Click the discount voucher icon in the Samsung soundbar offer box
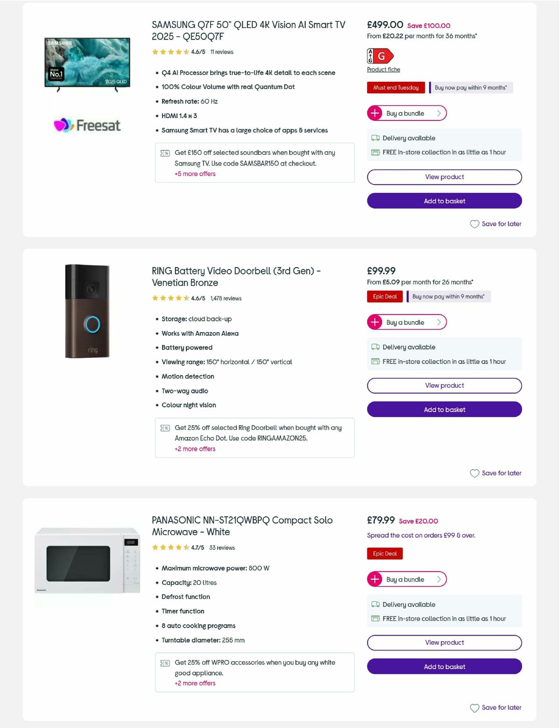 click(x=165, y=153)
